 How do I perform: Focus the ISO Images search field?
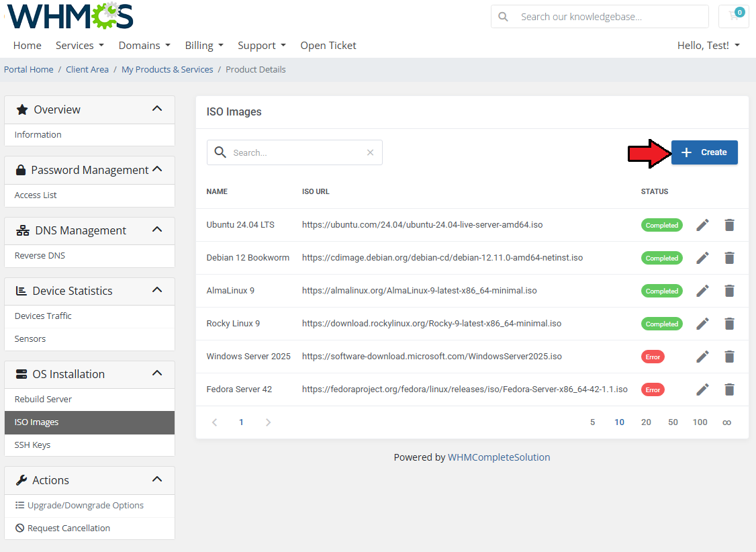[x=295, y=152]
